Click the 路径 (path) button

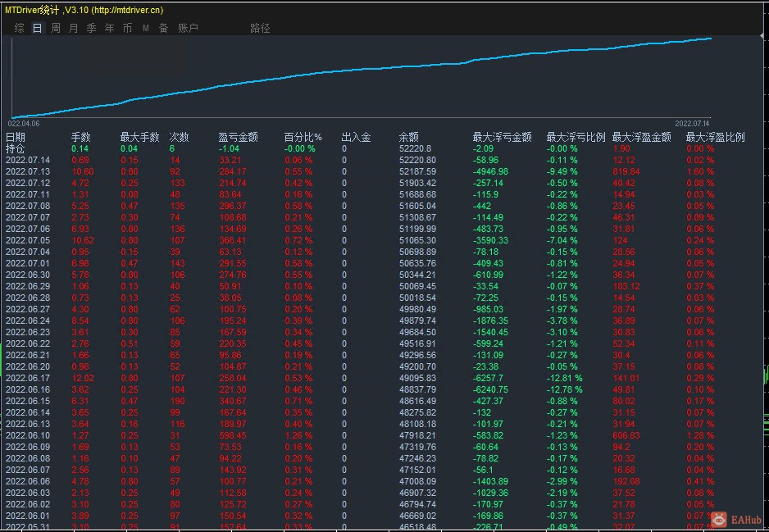(x=260, y=28)
